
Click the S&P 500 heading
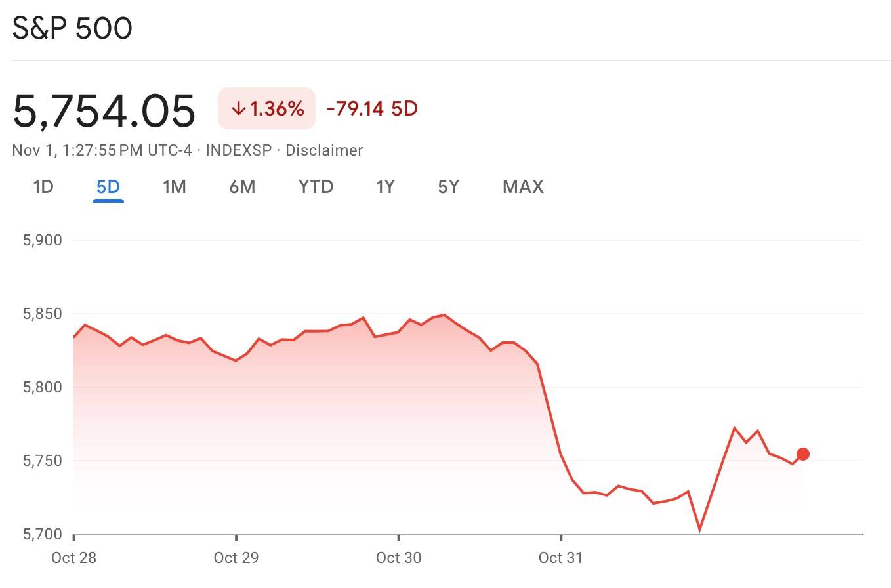[72, 28]
